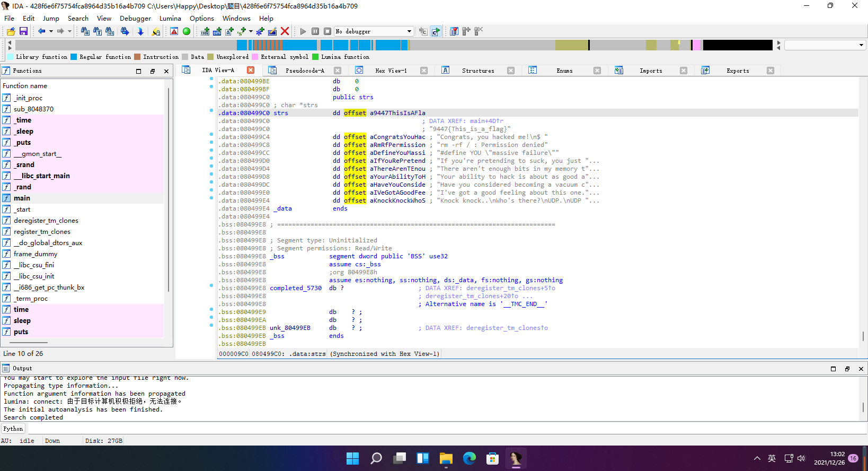Expand the jump back history dropdown arrow

pos(51,31)
